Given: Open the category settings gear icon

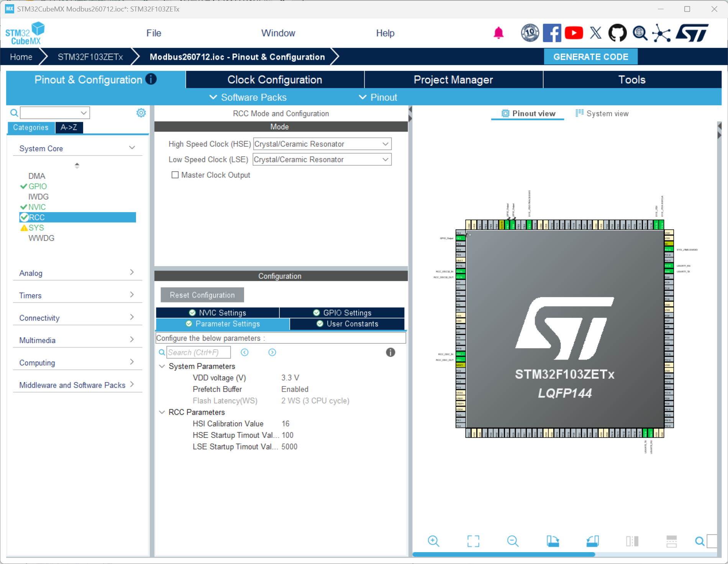Looking at the screenshot, I should pyautogui.click(x=141, y=113).
